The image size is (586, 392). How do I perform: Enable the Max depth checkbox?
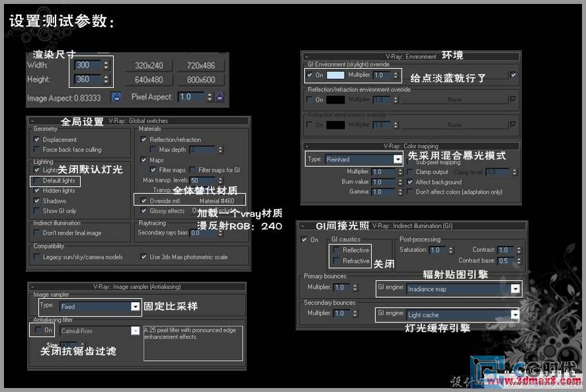[x=153, y=149]
